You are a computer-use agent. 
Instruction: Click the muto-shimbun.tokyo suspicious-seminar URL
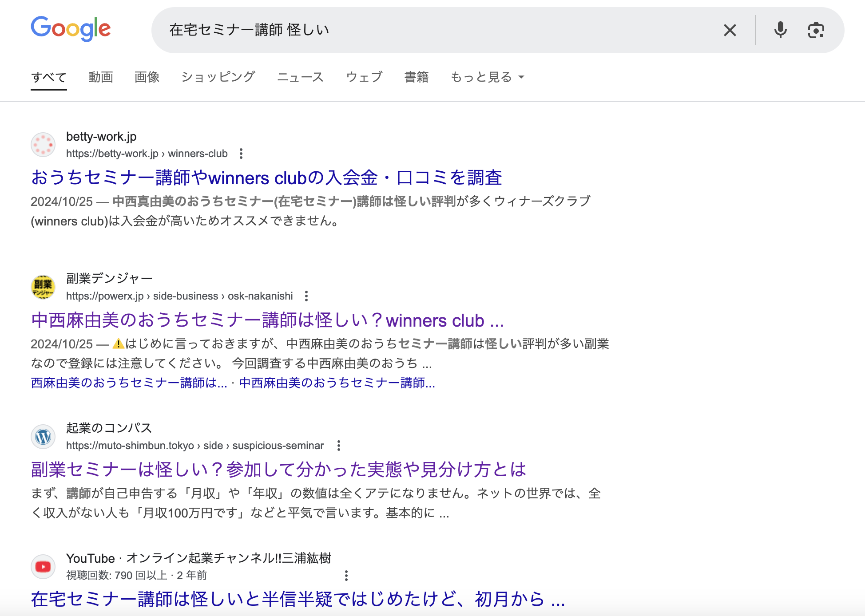coord(195,446)
